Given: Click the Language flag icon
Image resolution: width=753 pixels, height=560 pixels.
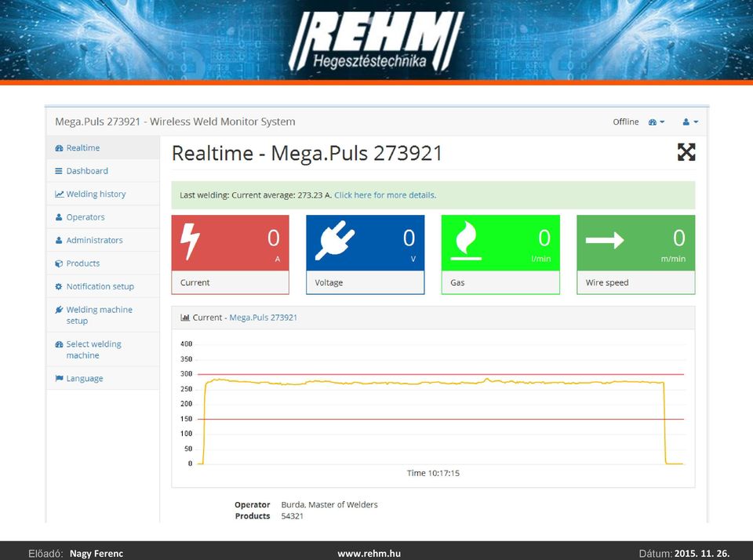Looking at the screenshot, I should pyautogui.click(x=59, y=379).
